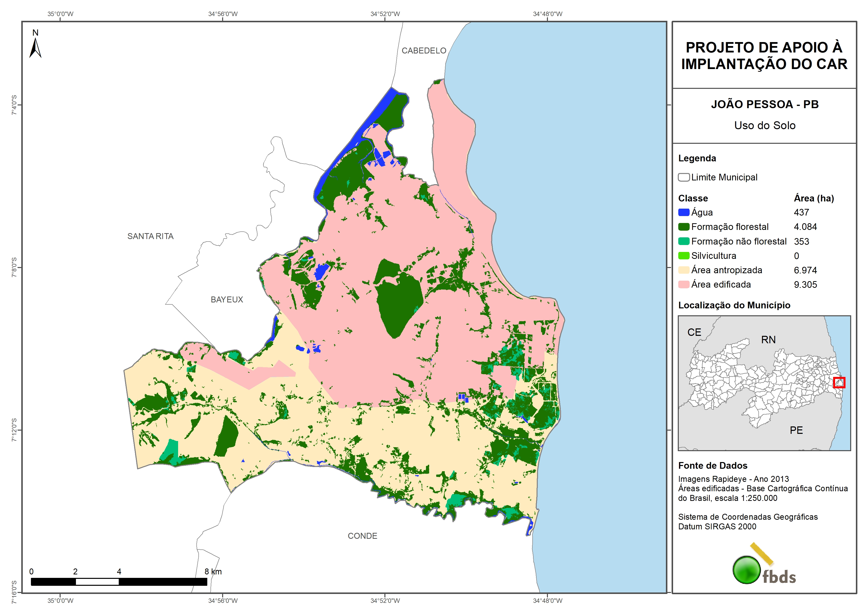Image resolution: width=868 pixels, height=614 pixels.
Task: Click the Área edificada pink swatch
Action: pyautogui.click(x=683, y=284)
